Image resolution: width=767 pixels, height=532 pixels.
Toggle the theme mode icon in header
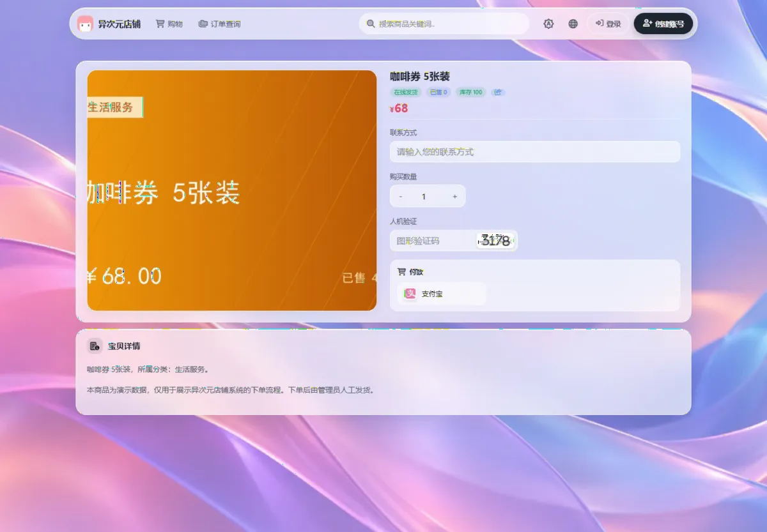pyautogui.click(x=548, y=24)
